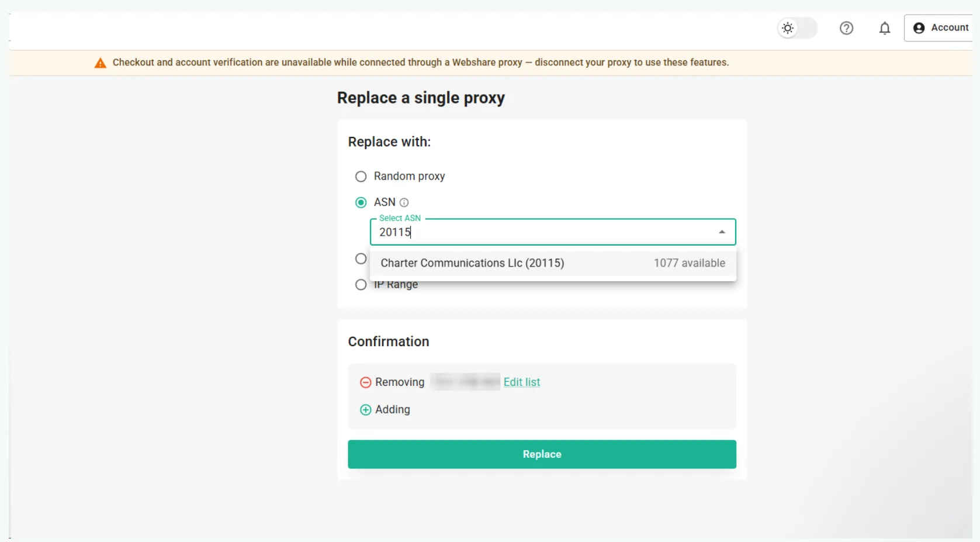Click the orange warning triangle icon
This screenshot has height=542, width=980.
[101, 63]
